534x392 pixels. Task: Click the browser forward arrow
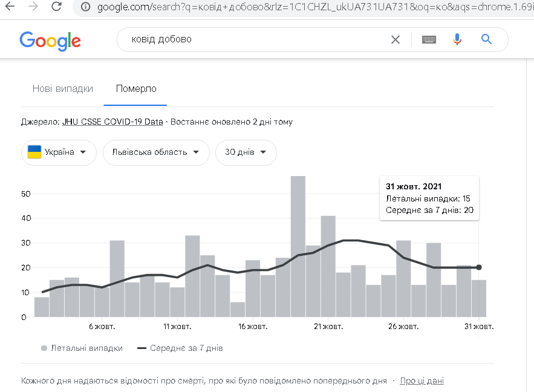click(x=33, y=7)
